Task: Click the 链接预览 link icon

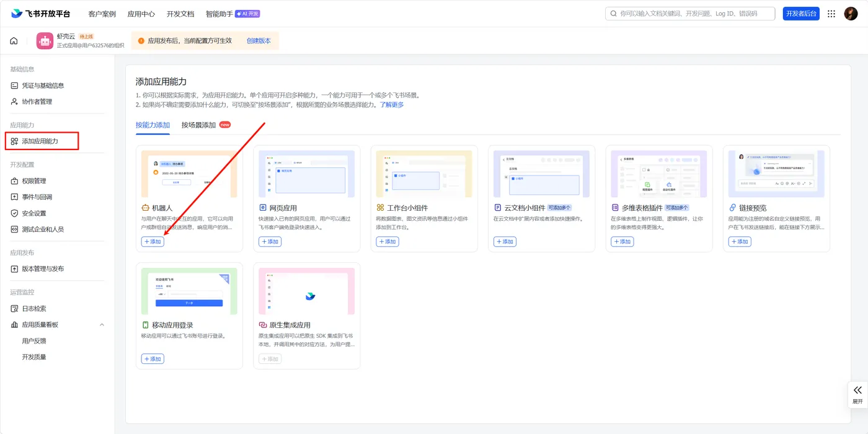Action: [x=732, y=208]
